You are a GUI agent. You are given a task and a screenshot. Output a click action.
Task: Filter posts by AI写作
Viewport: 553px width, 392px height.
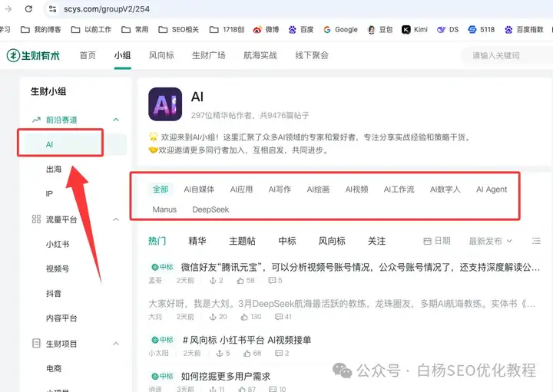click(x=280, y=189)
